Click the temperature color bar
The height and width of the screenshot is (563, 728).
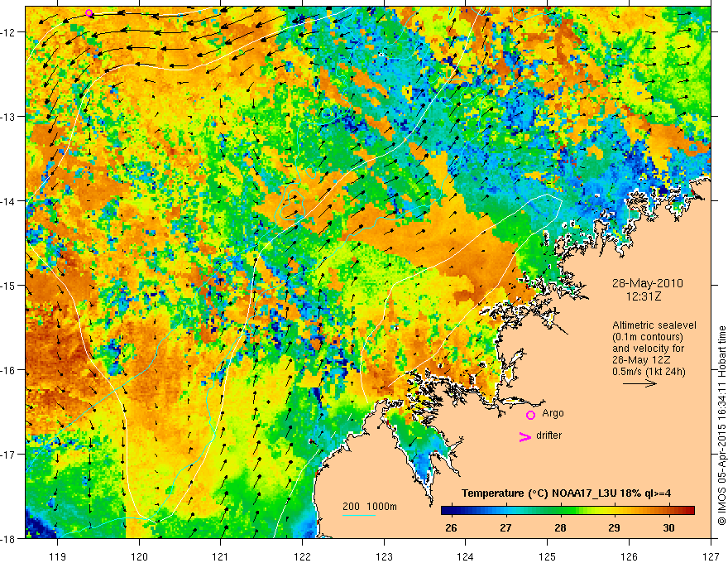(x=568, y=510)
